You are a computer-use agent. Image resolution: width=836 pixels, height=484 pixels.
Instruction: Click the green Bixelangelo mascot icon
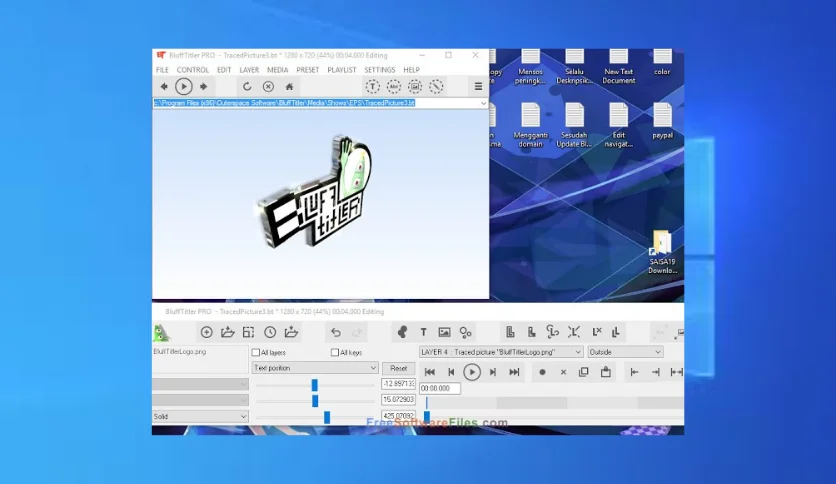(161, 333)
